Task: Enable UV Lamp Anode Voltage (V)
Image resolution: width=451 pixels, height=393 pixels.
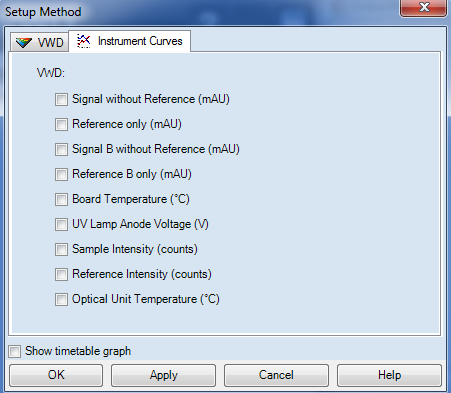Action: coord(61,224)
